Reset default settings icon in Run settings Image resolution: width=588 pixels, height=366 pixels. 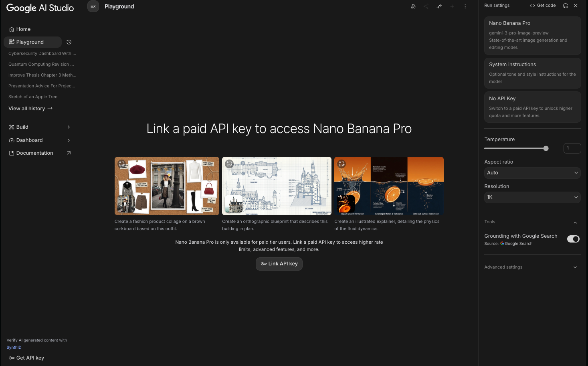click(566, 6)
